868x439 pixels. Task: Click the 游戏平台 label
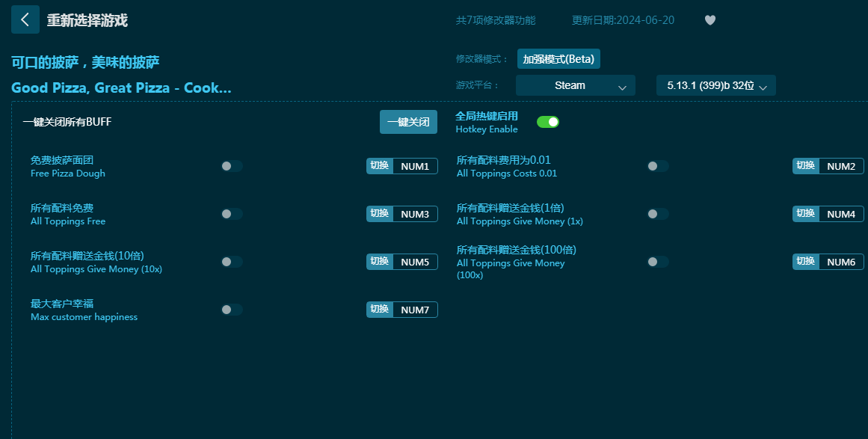pos(477,85)
